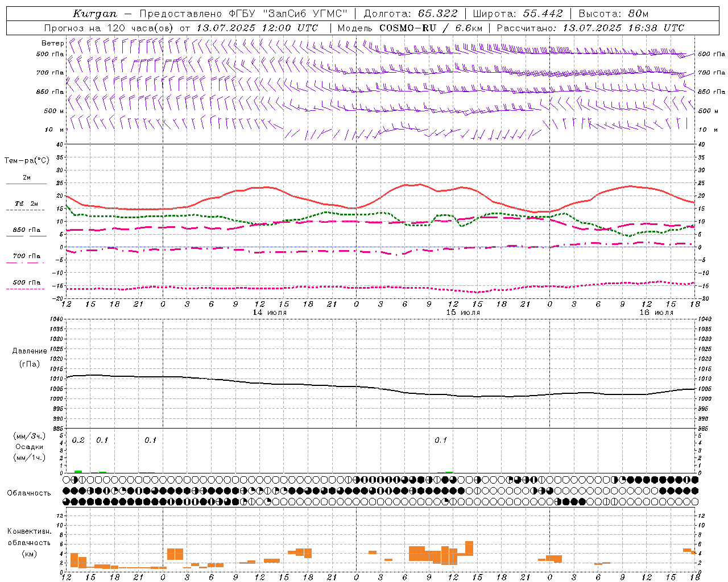Select the "Тем-ра(°C)" temperature panel label
The image size is (728, 582).
point(27,161)
